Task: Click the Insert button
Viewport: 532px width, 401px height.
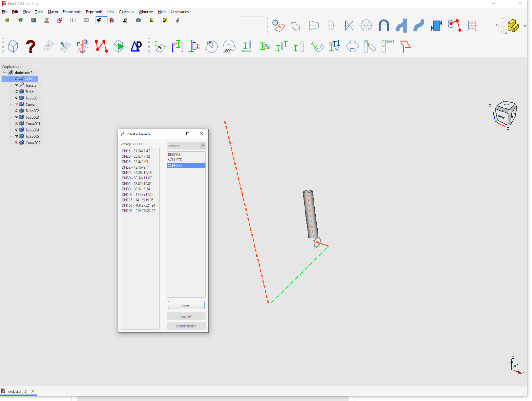Action: (x=186, y=305)
